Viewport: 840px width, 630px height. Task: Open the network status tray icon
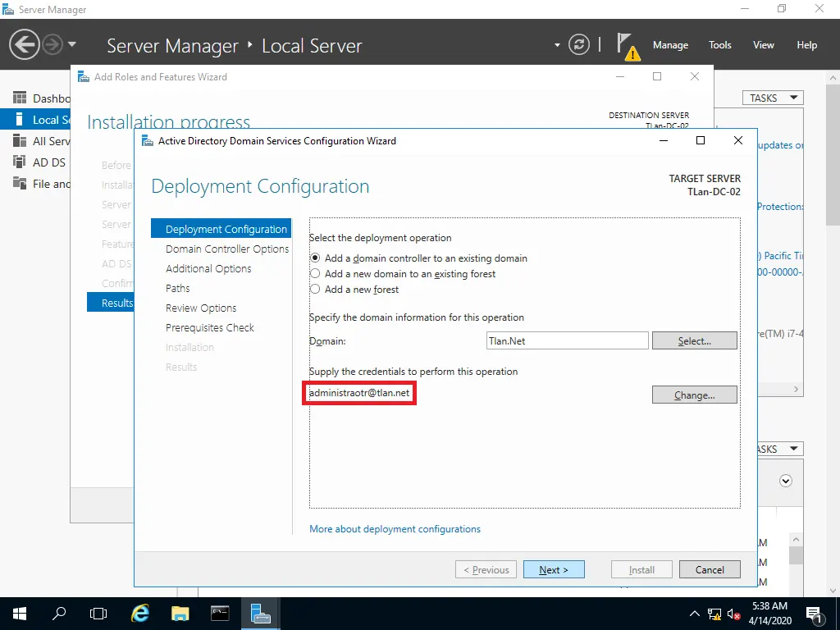tap(714, 614)
